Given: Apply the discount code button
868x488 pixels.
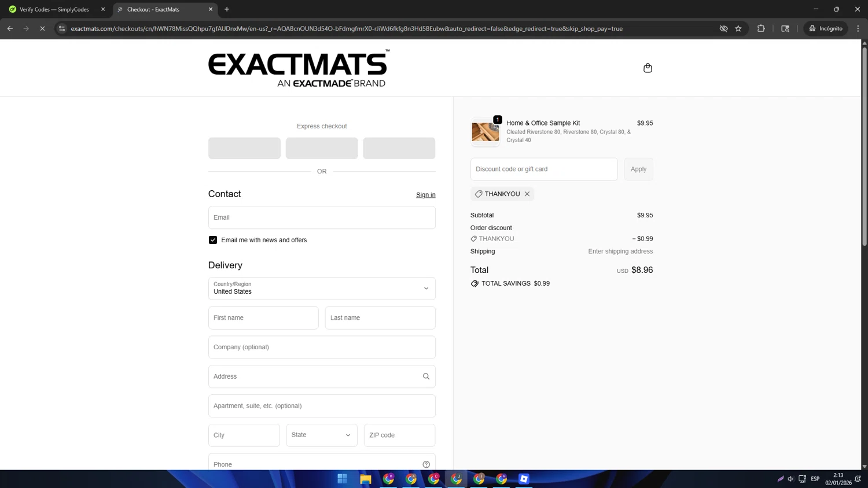Looking at the screenshot, I should (x=638, y=169).
